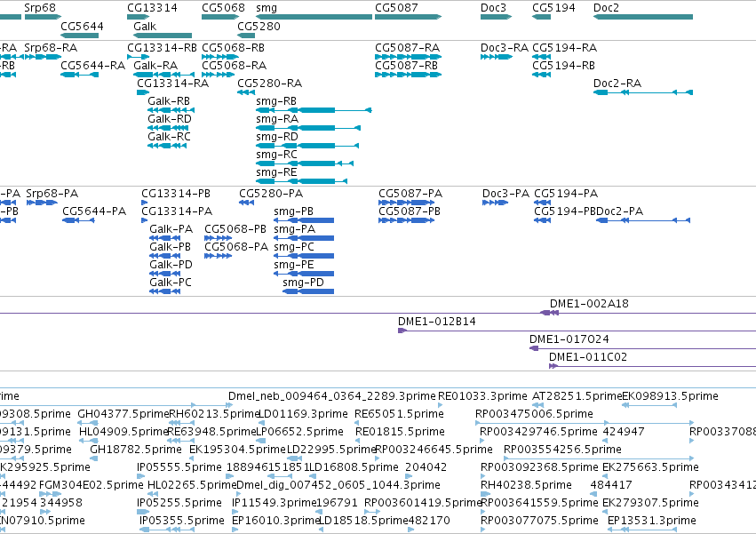Click the GH04377.5prime EST label

pos(123,414)
